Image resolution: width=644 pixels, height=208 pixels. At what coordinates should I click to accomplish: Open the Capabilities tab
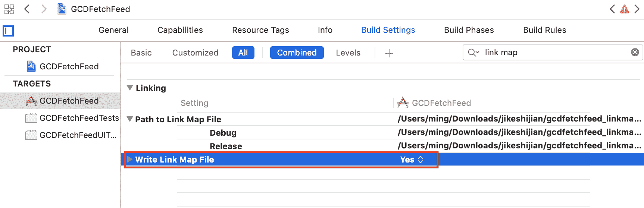pyautogui.click(x=180, y=30)
